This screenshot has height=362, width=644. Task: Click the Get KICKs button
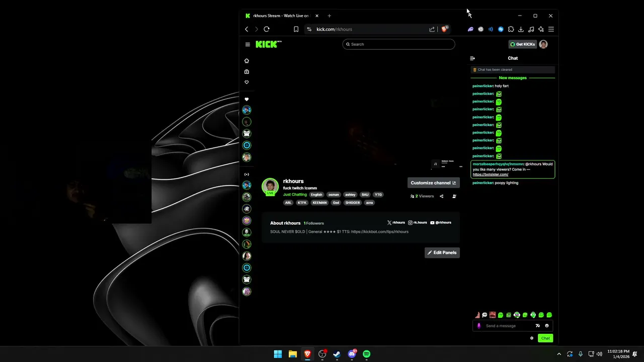523,44
